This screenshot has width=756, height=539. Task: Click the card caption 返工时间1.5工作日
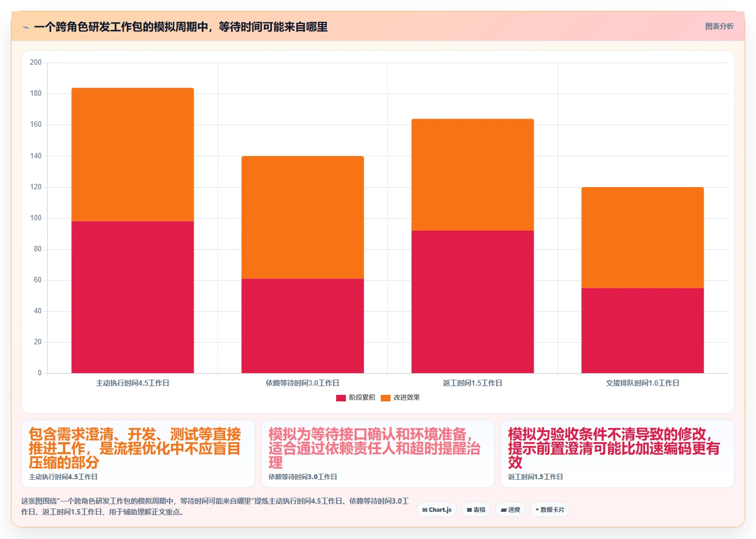535,477
